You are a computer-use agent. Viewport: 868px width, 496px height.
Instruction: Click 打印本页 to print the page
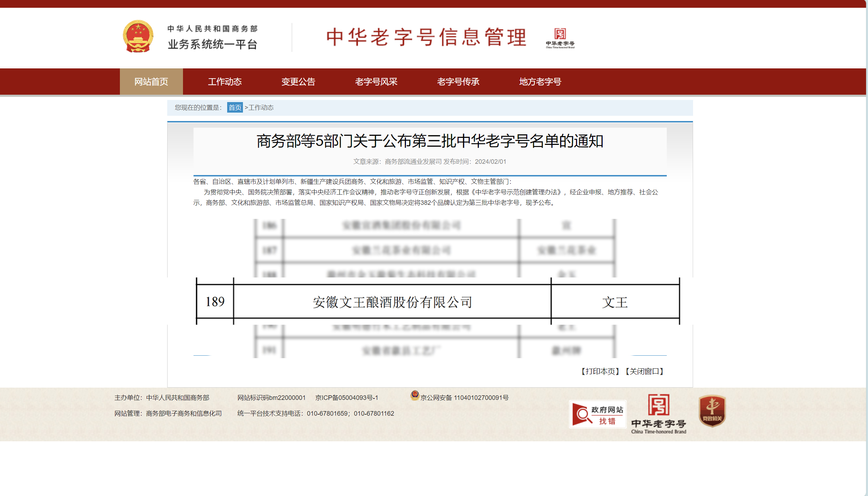pyautogui.click(x=600, y=371)
